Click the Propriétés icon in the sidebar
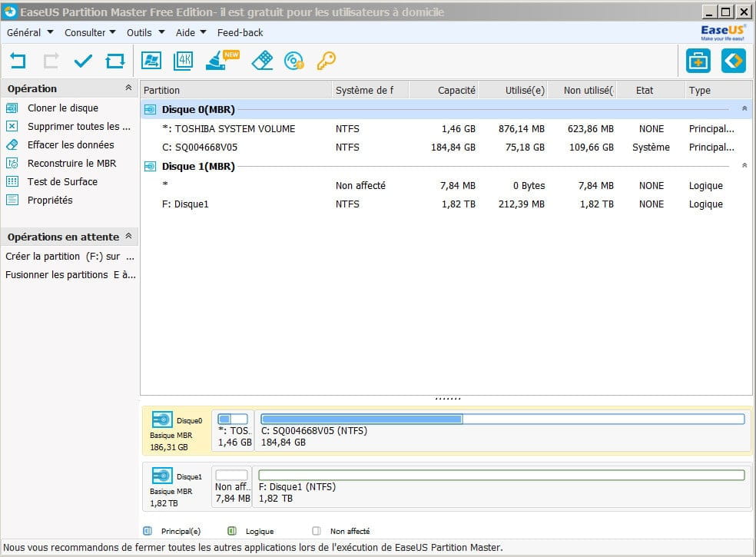 point(12,200)
